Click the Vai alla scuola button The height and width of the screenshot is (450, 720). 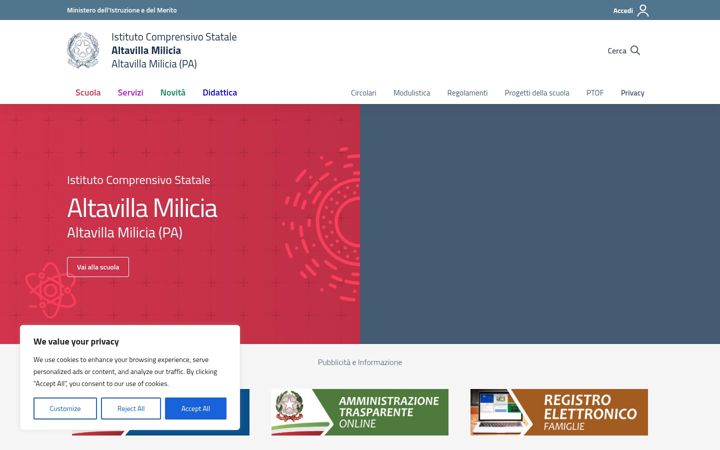98,267
